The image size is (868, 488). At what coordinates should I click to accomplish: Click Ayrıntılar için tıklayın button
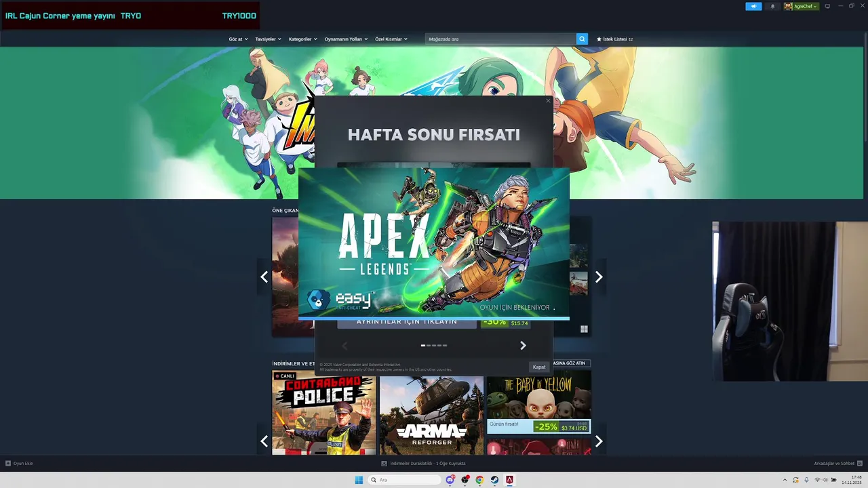point(407,323)
